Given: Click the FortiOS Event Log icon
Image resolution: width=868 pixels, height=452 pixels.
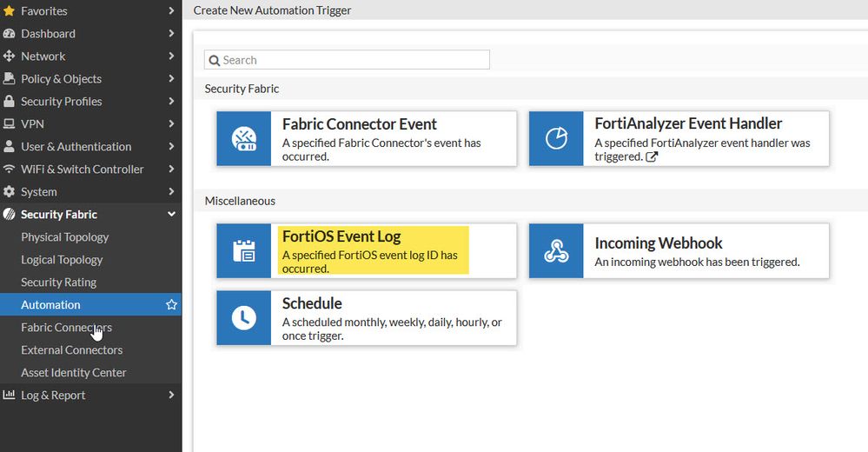Looking at the screenshot, I should (244, 251).
